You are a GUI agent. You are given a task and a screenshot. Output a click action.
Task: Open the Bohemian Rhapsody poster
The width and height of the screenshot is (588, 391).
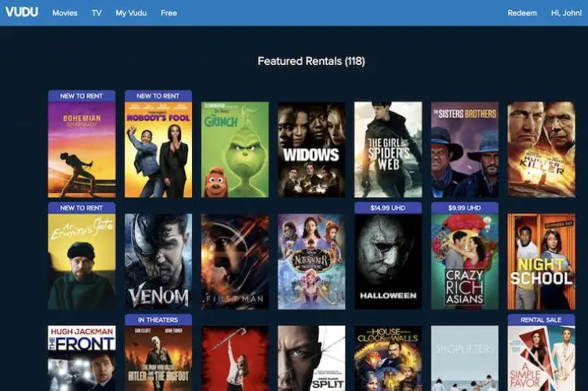pyautogui.click(x=82, y=150)
